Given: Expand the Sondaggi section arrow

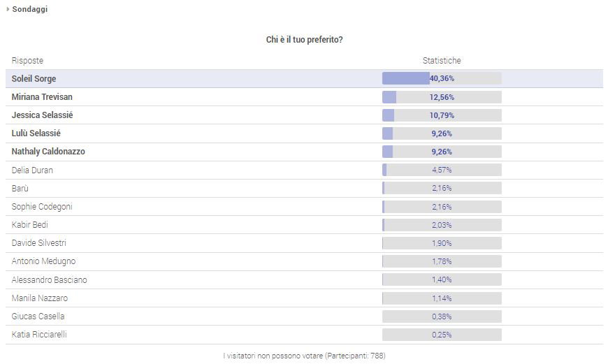Looking at the screenshot, I should 8,9.
